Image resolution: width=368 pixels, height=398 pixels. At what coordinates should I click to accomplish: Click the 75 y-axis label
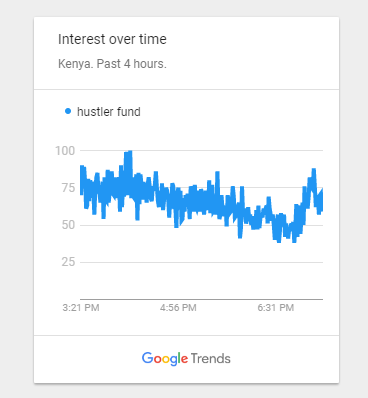(x=68, y=188)
